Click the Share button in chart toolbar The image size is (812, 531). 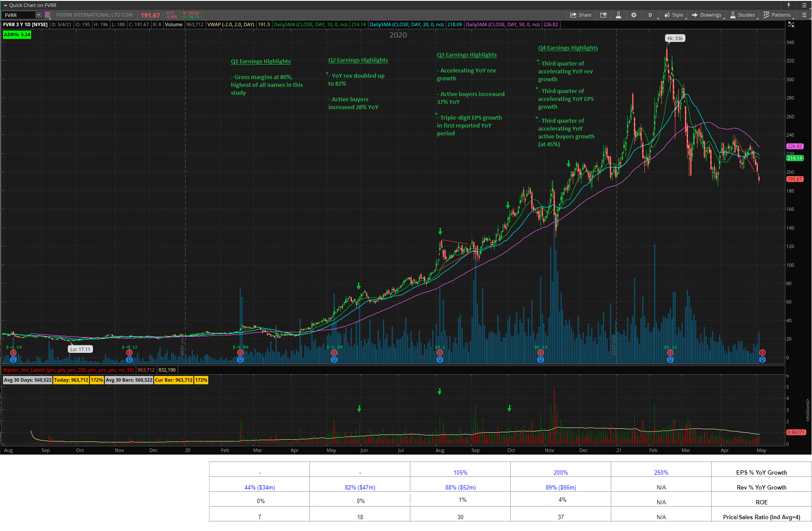(x=581, y=15)
